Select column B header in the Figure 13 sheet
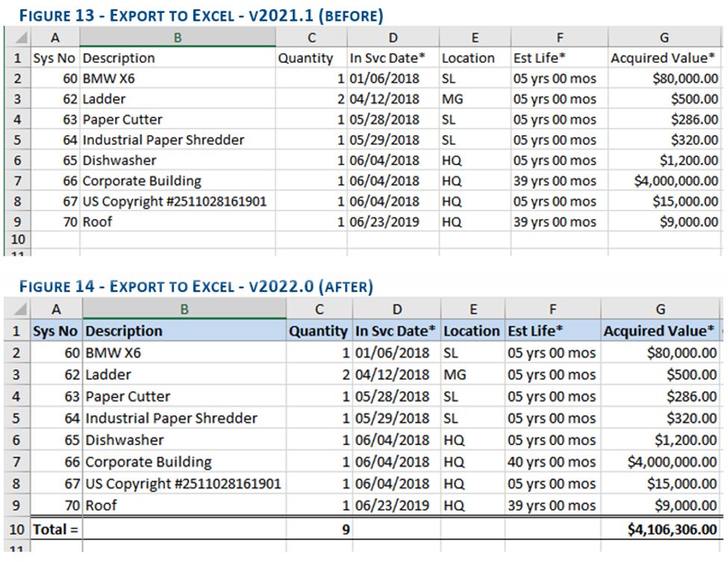The width and height of the screenshot is (728, 573). pos(178,38)
